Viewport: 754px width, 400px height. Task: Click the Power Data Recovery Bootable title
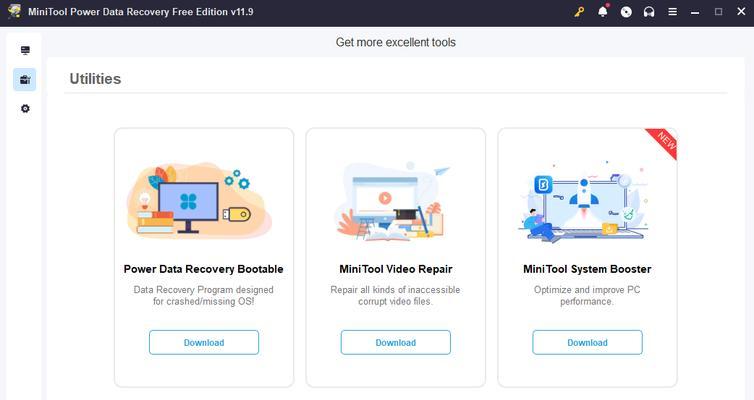(203, 269)
